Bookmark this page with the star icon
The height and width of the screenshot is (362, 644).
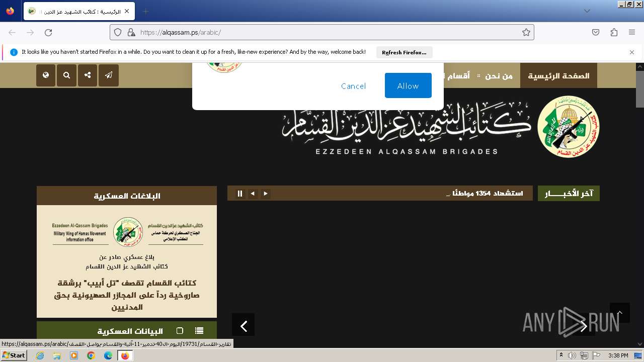click(x=526, y=32)
